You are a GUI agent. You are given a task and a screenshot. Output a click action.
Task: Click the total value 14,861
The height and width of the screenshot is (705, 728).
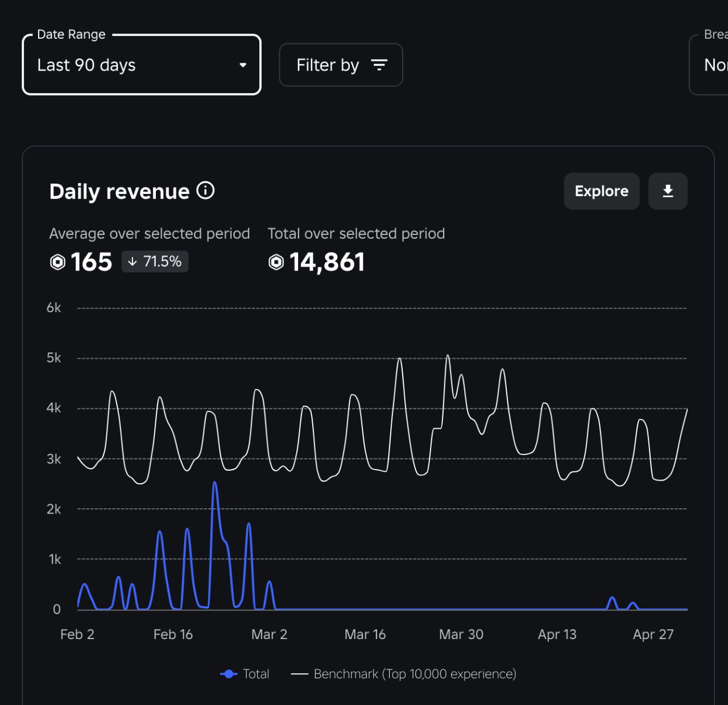tap(327, 262)
